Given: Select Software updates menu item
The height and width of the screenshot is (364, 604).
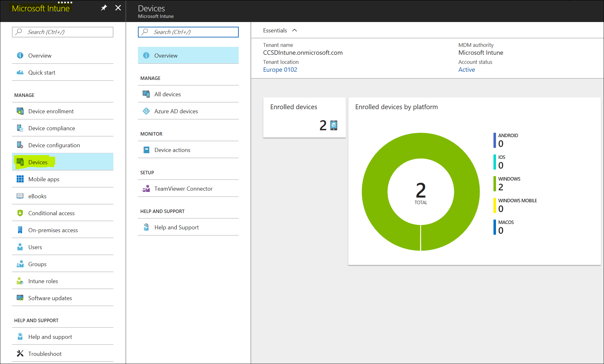Looking at the screenshot, I should pyautogui.click(x=63, y=298).
